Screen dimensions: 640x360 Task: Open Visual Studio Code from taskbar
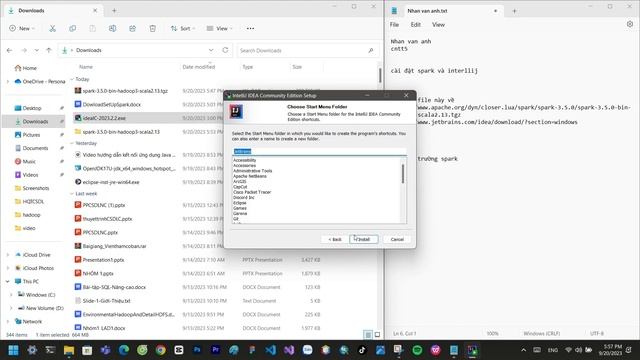(x=270, y=350)
